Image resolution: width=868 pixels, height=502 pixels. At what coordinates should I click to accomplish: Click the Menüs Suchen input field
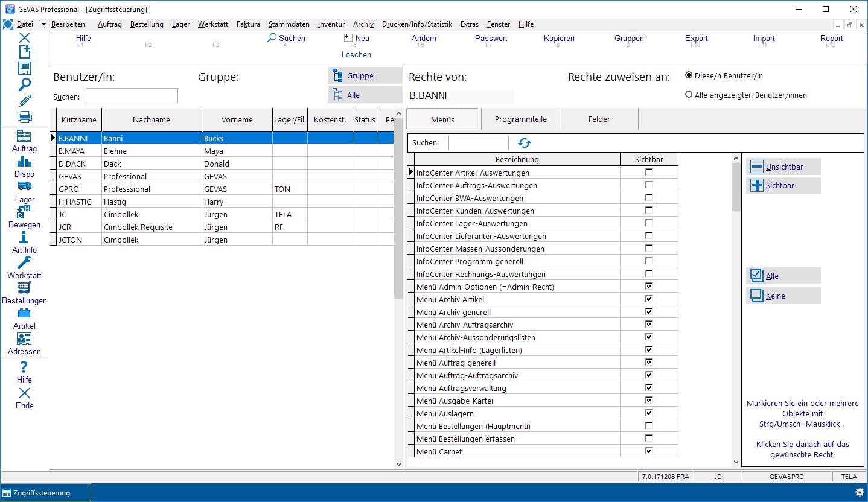click(479, 143)
